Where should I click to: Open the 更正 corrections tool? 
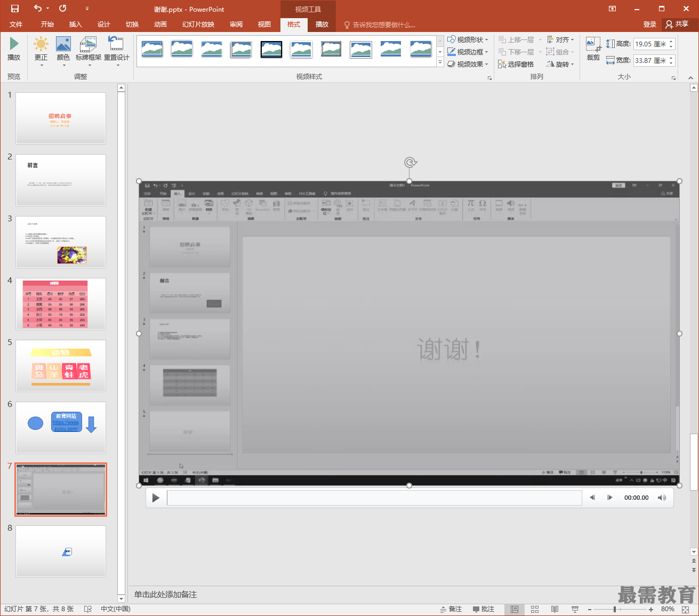(41, 51)
